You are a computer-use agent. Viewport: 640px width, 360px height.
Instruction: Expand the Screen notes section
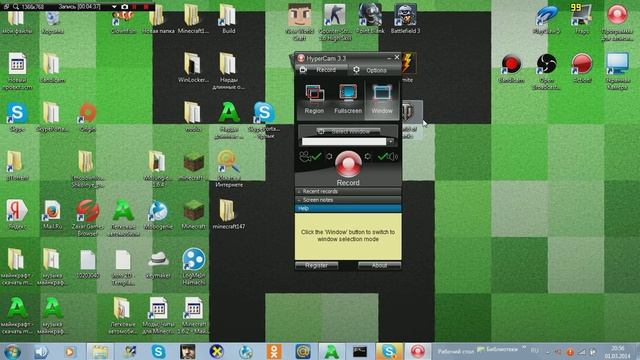pyautogui.click(x=348, y=200)
